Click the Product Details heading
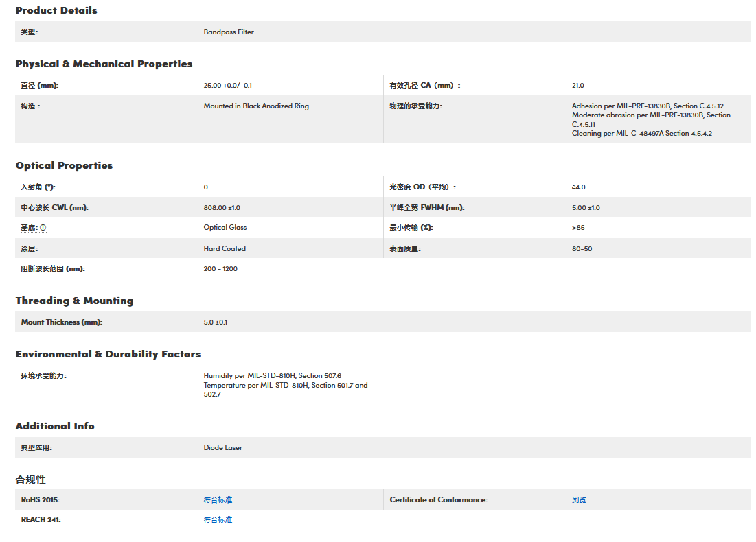The image size is (756, 542). pyautogui.click(x=56, y=10)
